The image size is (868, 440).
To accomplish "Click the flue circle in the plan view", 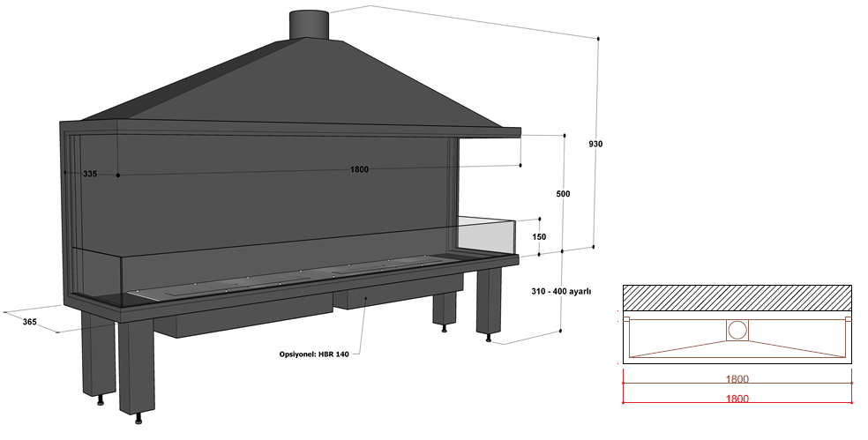I will pyautogui.click(x=737, y=331).
